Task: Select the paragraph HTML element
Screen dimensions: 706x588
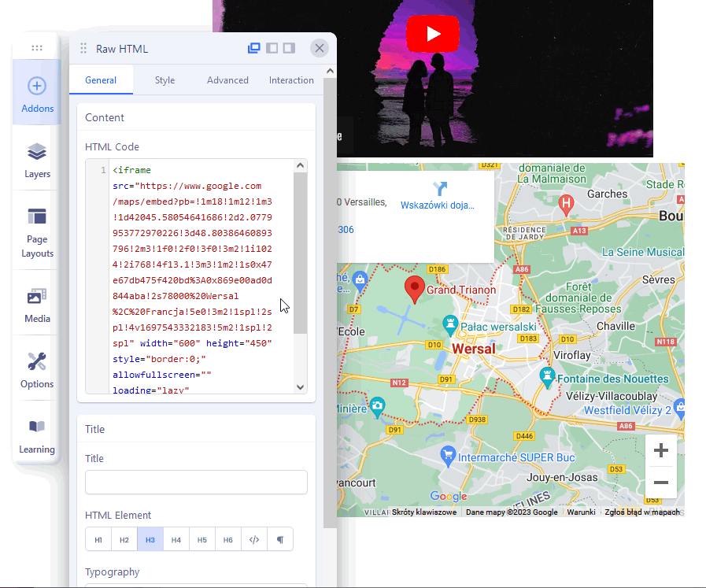Action: coord(279,540)
